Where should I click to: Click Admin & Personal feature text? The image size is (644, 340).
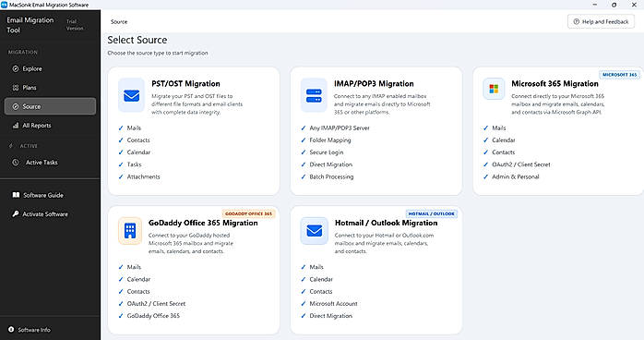[516, 176]
